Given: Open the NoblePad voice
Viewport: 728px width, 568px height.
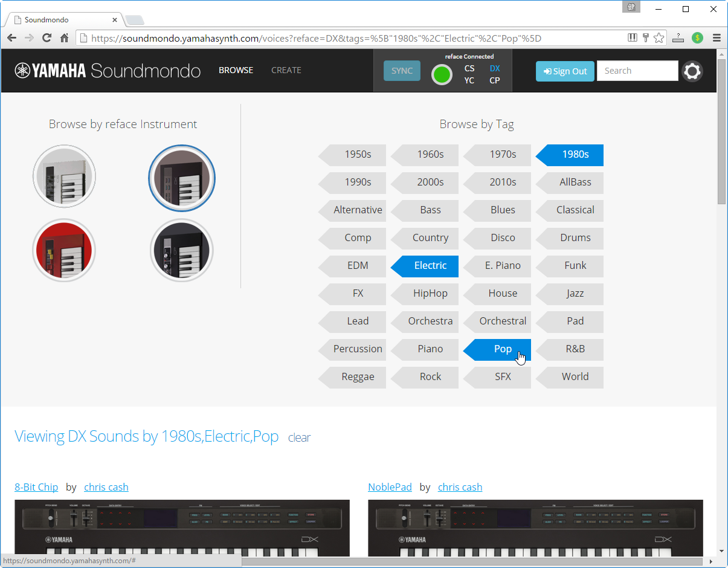Looking at the screenshot, I should [390, 487].
